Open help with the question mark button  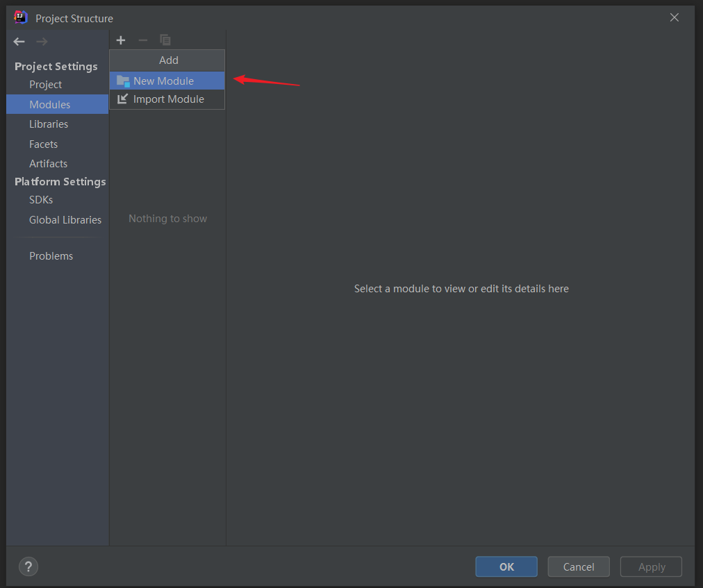28,567
